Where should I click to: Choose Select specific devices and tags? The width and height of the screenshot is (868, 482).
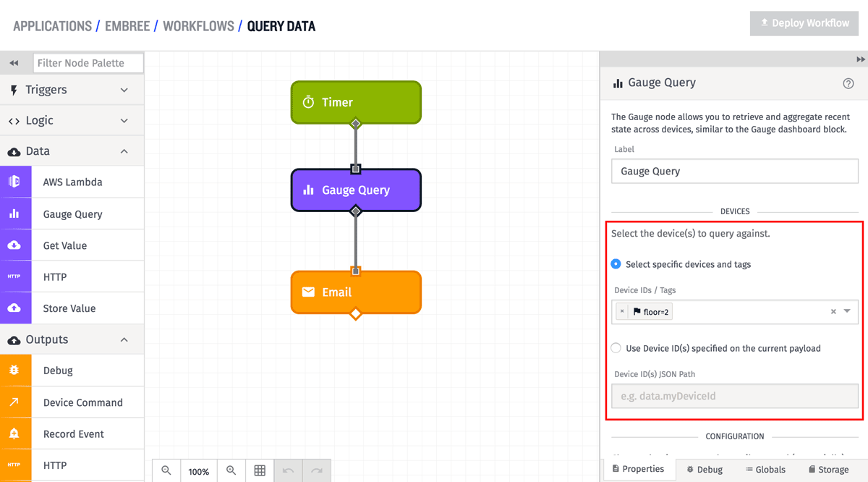click(616, 264)
